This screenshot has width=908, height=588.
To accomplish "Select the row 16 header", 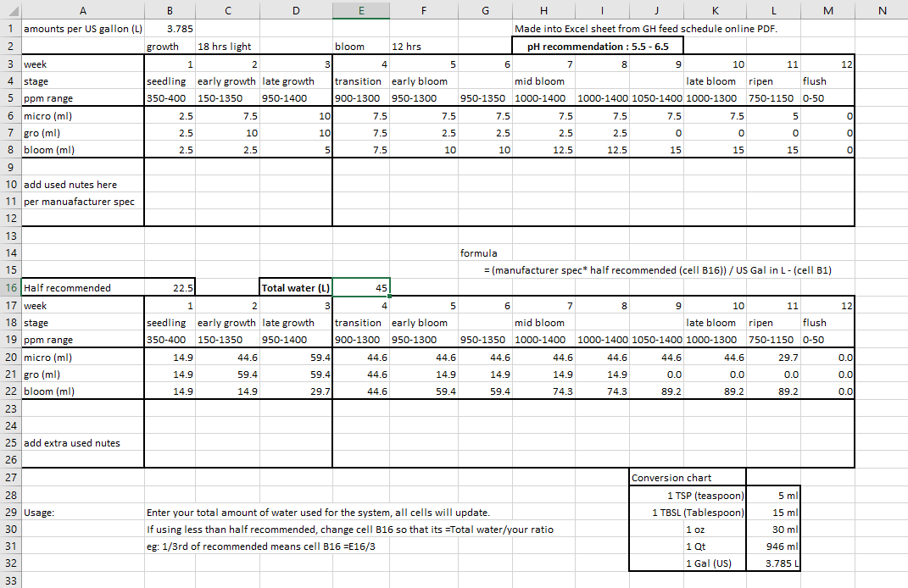I will pos(10,287).
